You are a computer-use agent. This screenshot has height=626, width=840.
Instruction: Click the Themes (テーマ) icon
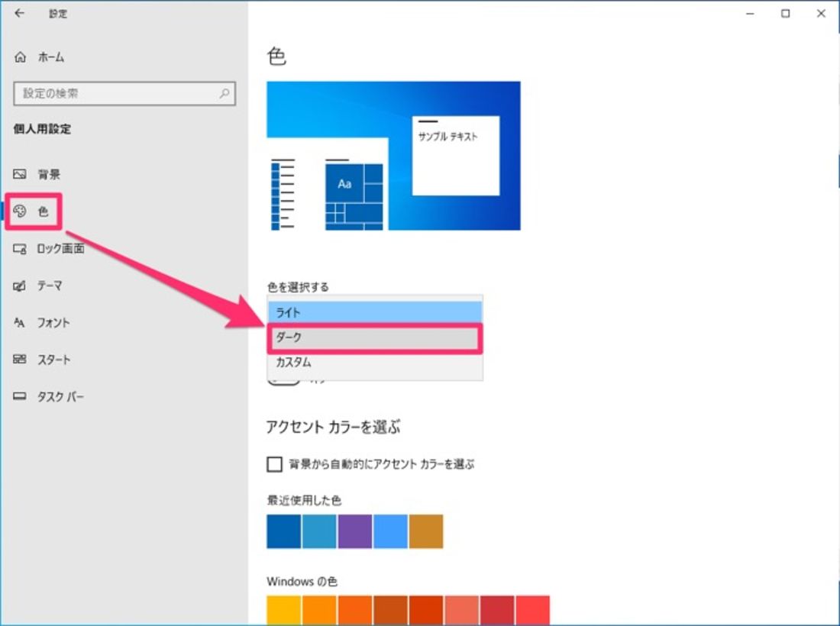coord(21,286)
